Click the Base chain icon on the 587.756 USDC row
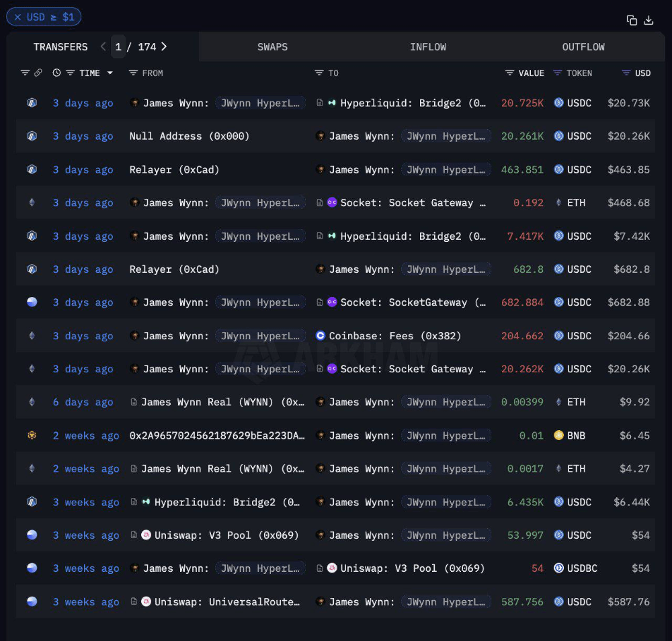The width and height of the screenshot is (672, 641). 32,602
